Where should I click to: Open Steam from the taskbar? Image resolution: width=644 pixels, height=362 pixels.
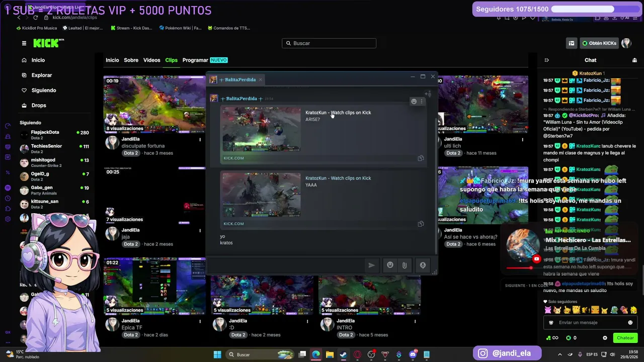tap(343, 354)
